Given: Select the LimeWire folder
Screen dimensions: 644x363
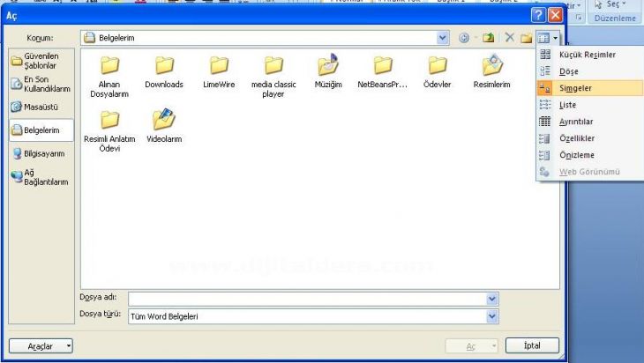Looking at the screenshot, I should [219, 72].
